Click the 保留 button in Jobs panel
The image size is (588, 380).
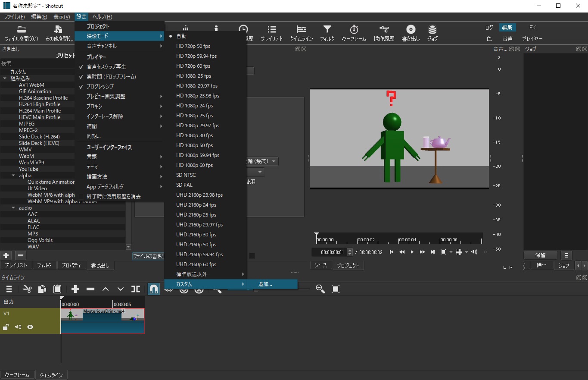click(x=540, y=255)
